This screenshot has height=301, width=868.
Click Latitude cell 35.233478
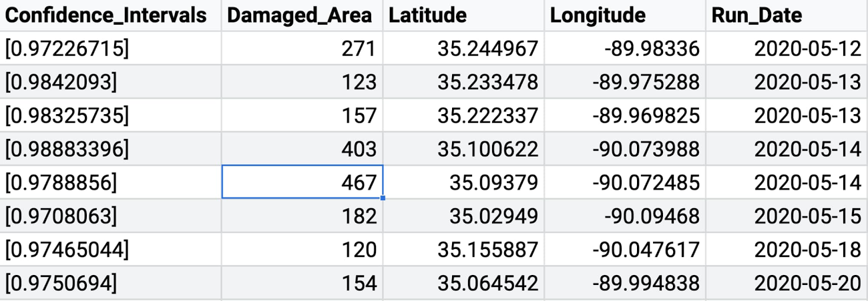click(463, 81)
